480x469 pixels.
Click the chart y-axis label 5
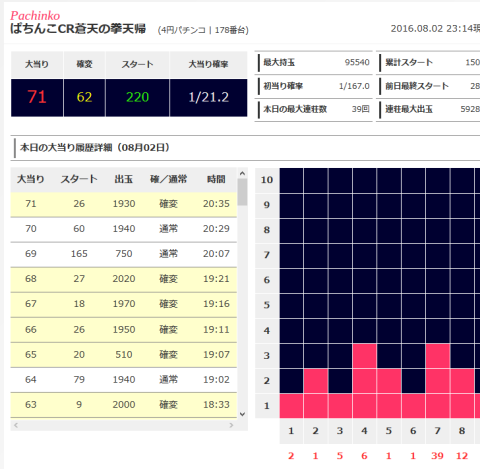click(x=267, y=305)
